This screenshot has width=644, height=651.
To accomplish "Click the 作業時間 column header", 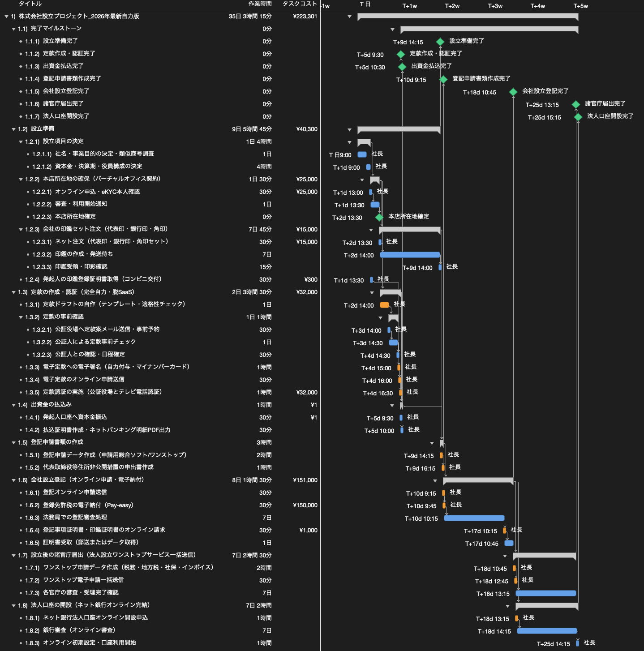I will pyautogui.click(x=260, y=4).
